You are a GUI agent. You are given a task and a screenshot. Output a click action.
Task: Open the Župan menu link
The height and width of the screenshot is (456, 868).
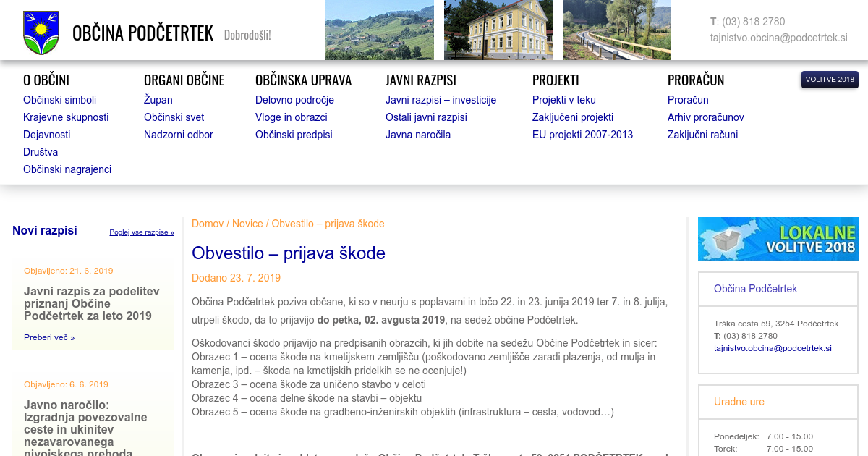tap(158, 100)
